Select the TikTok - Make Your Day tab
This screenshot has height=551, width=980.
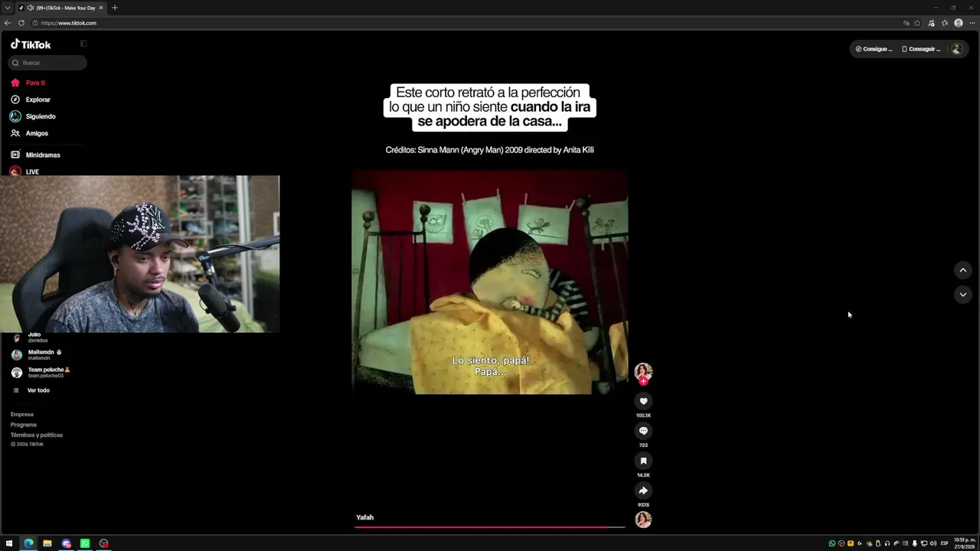coord(61,8)
